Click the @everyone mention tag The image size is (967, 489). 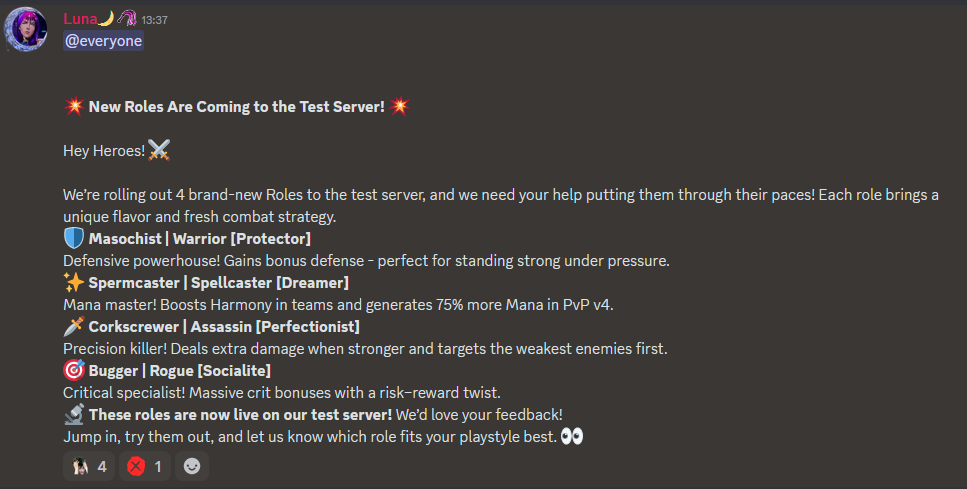pos(103,41)
